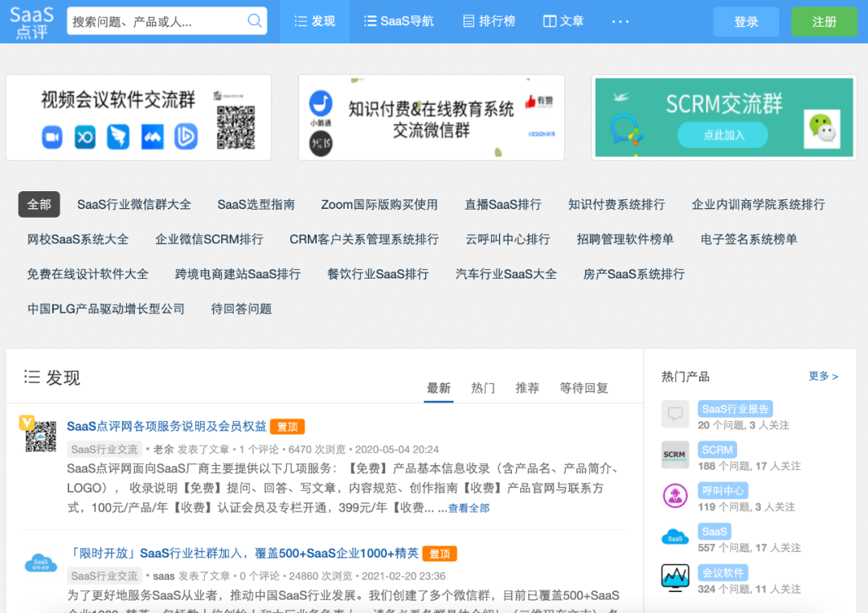868x613 pixels.
Task: Switch to the 等待回复 tab
Action: point(583,388)
